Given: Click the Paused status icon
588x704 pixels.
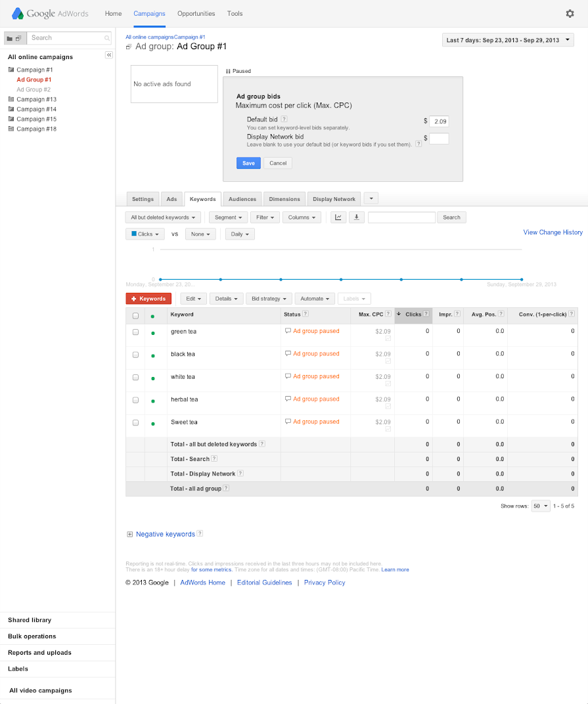Looking at the screenshot, I should (x=228, y=71).
